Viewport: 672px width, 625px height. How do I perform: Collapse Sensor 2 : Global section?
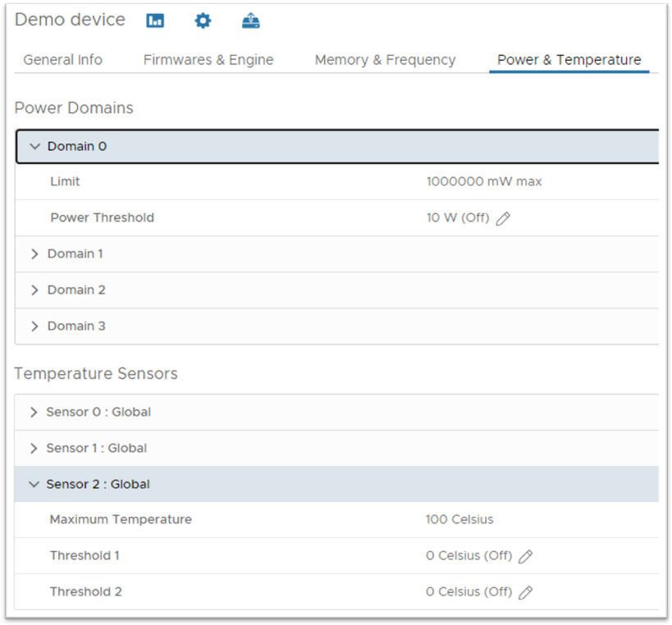click(34, 485)
